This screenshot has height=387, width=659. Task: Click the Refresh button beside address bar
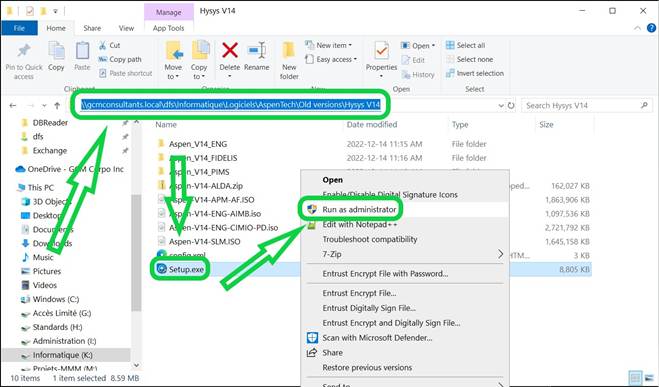pyautogui.click(x=511, y=105)
